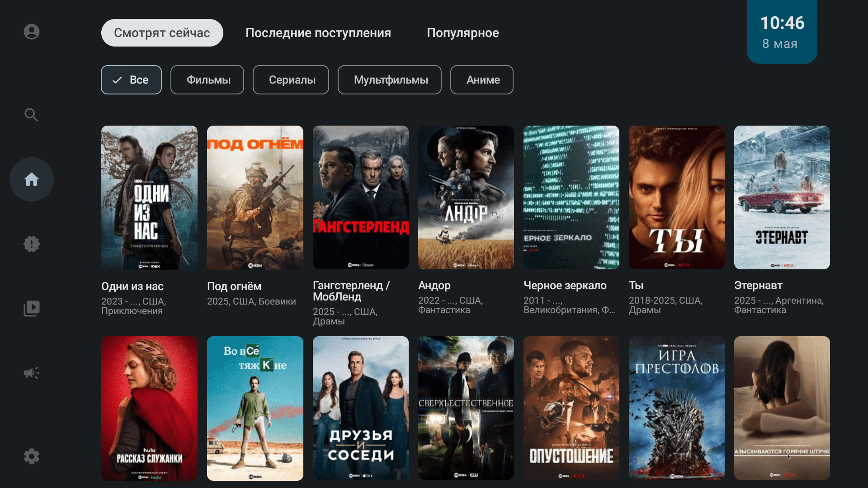Viewport: 868px width, 488px height.
Task: Open the Одни из нас poster
Action: pos(149,197)
